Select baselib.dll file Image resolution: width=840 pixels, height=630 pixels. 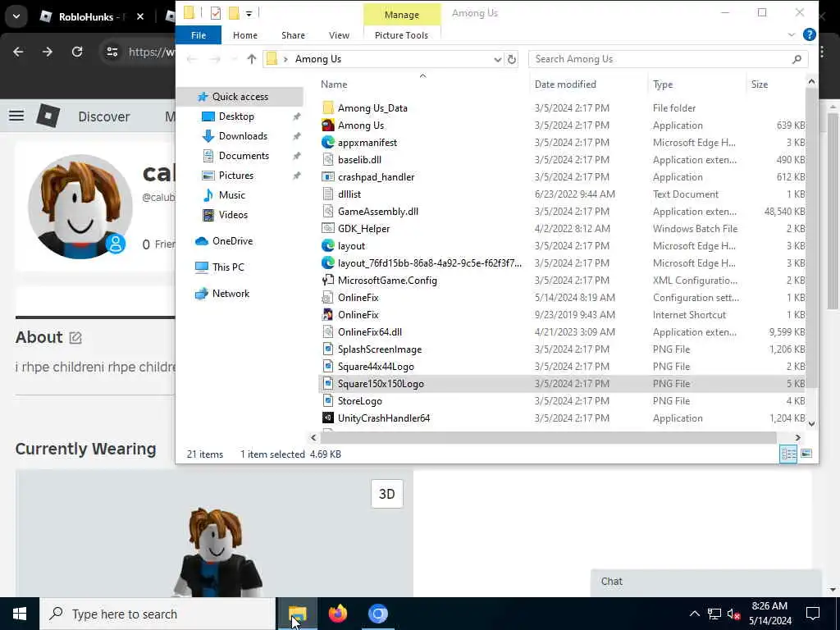point(359,160)
